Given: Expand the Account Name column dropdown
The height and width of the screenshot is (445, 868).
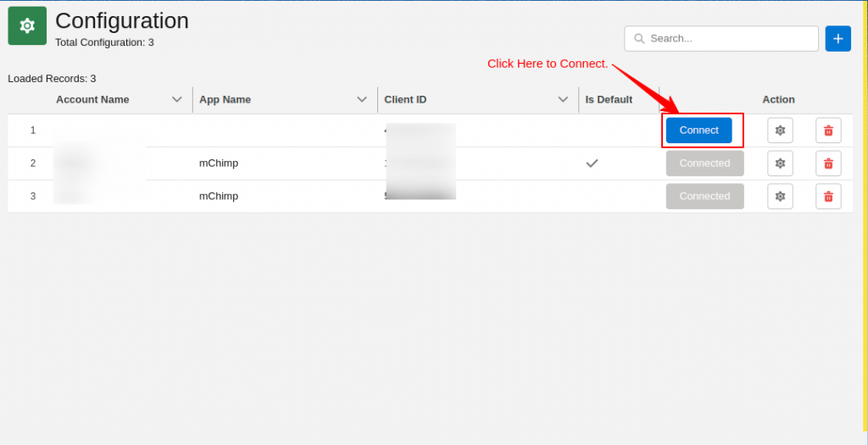Looking at the screenshot, I should coord(177,99).
